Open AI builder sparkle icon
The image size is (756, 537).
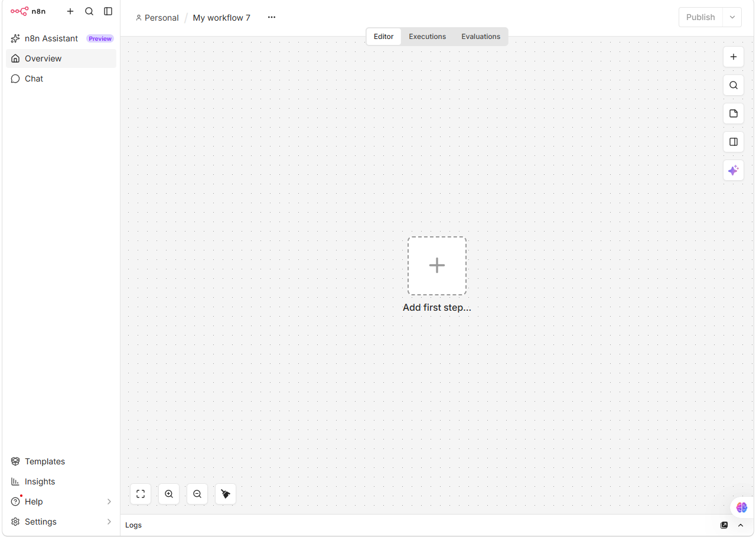click(734, 170)
